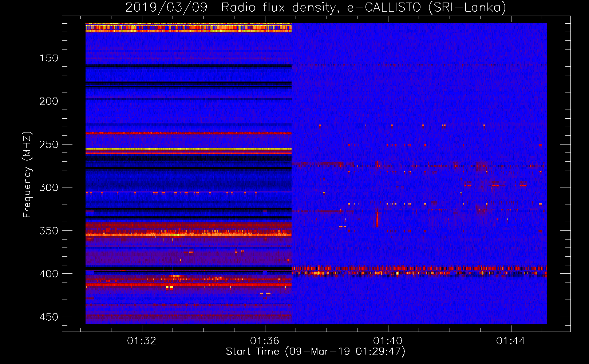Click the vertical red burst near 01:39:40
The width and height of the screenshot is (589, 364).
pos(377,219)
